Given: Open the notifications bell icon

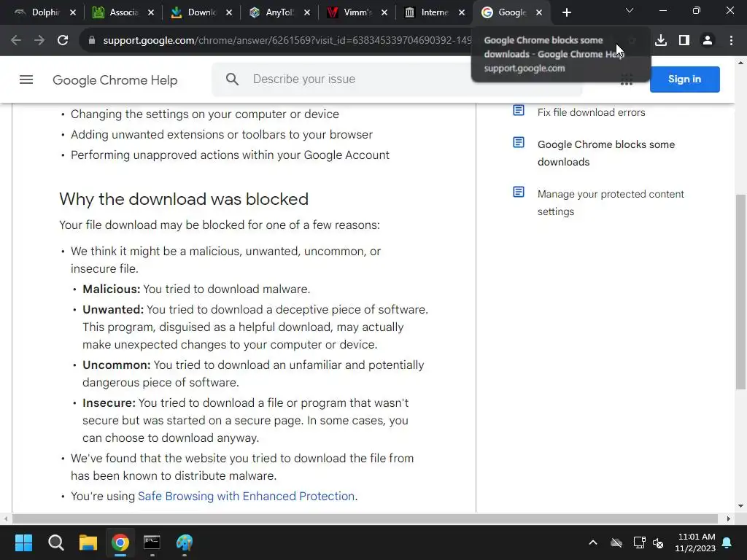Looking at the screenshot, I should point(727,542).
